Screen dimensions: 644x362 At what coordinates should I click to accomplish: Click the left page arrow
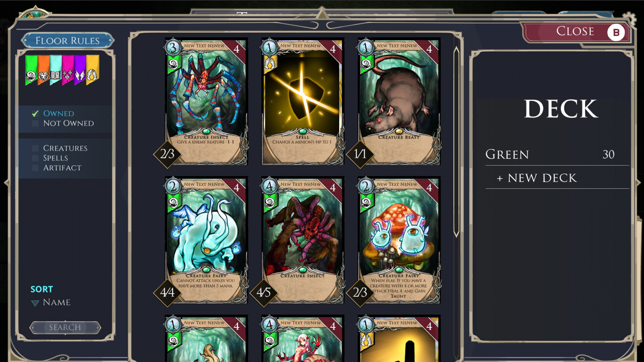pos(6,183)
